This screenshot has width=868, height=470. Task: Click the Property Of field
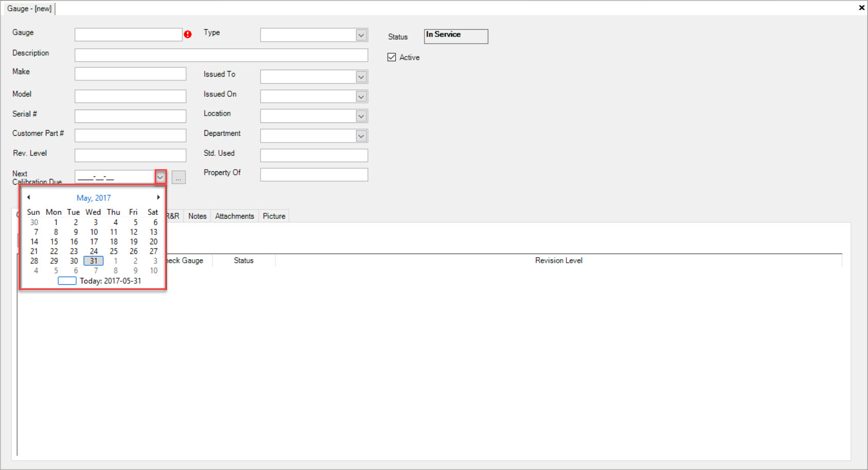(x=314, y=175)
